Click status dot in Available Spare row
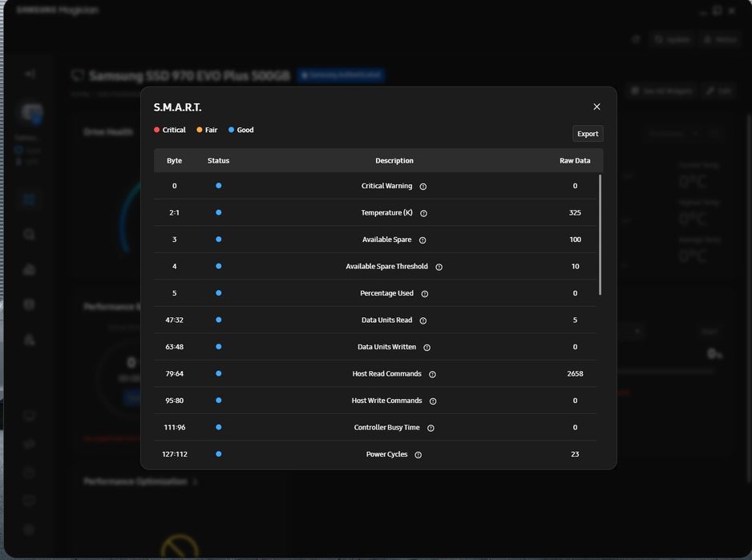752x560 pixels. point(219,240)
